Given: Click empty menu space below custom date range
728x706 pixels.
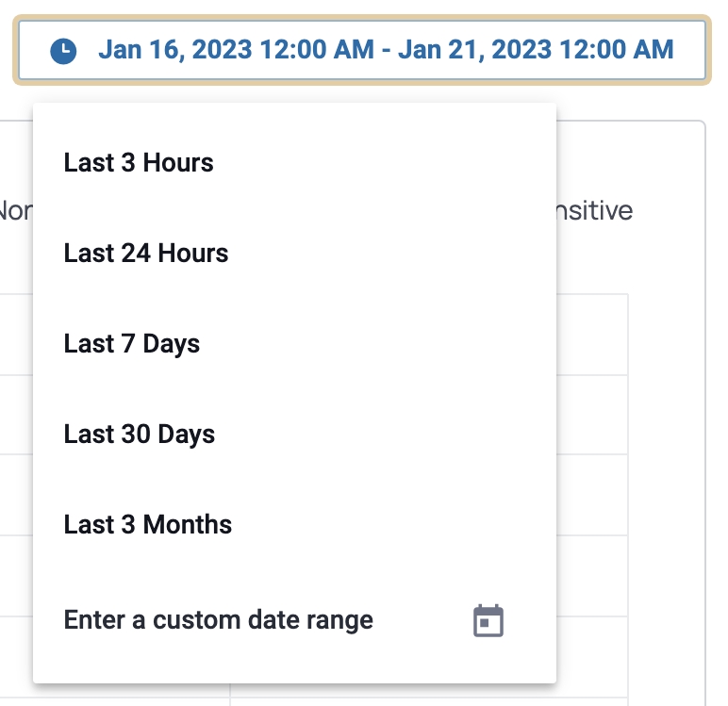Looking at the screenshot, I should (x=294, y=665).
